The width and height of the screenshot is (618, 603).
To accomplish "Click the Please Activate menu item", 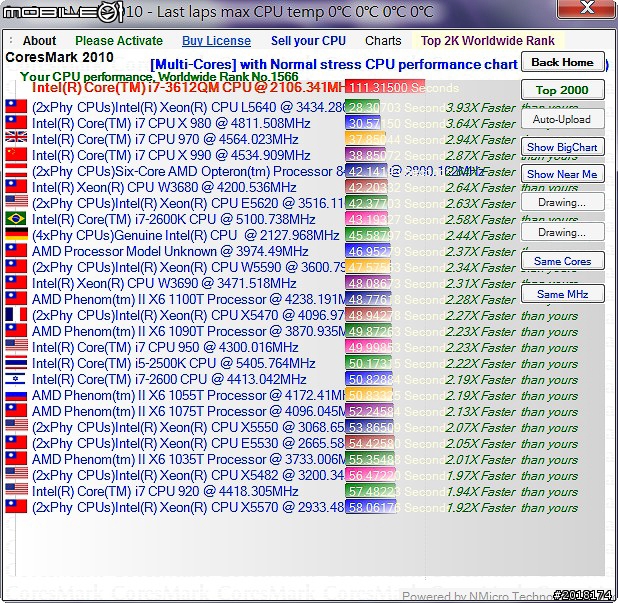I will click(x=119, y=41).
